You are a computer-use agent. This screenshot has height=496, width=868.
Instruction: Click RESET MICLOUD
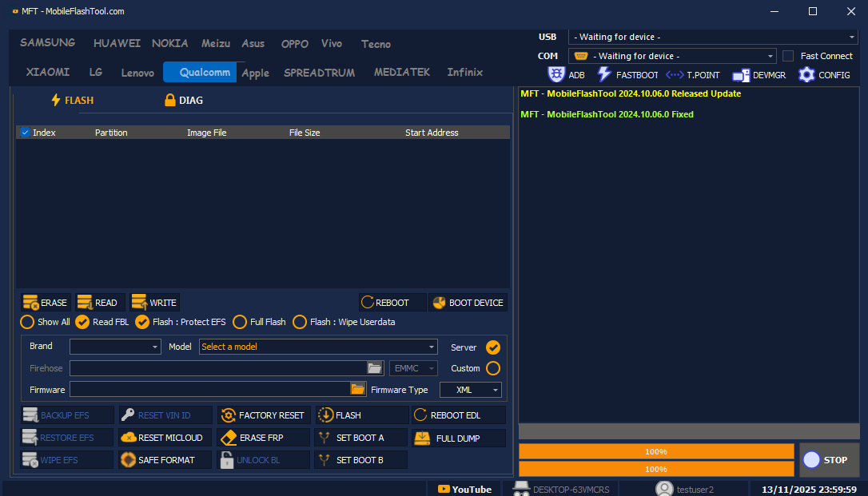coord(165,438)
